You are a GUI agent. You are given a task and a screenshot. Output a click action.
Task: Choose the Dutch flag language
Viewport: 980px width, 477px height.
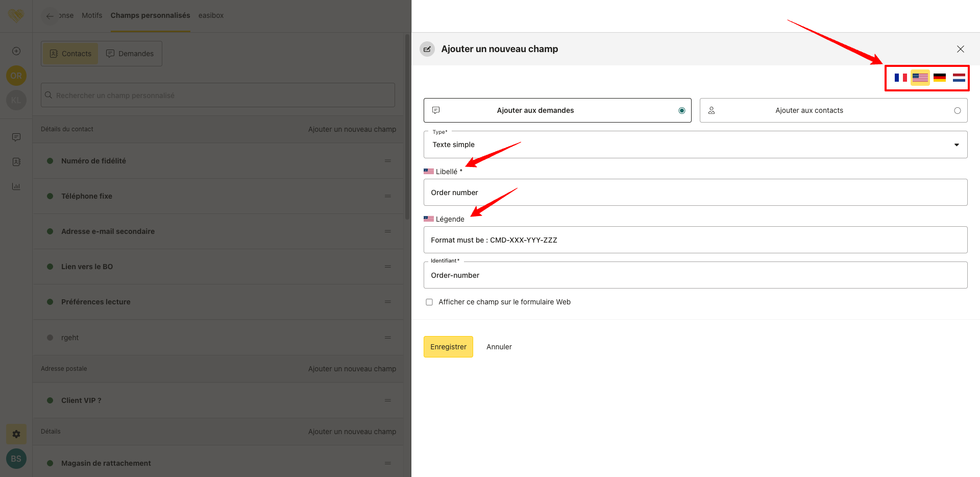point(959,78)
